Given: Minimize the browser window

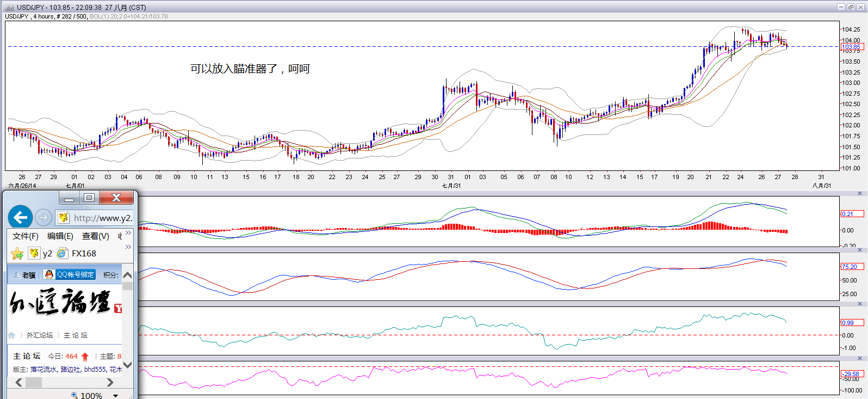Looking at the screenshot, I should point(69,198).
